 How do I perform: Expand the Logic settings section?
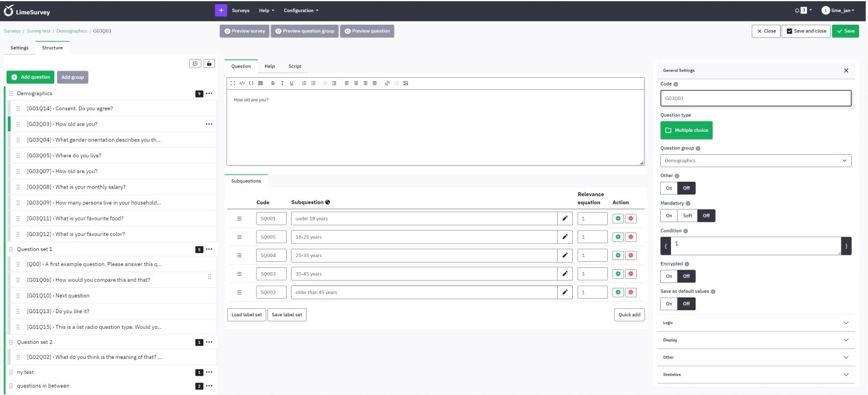click(755, 322)
